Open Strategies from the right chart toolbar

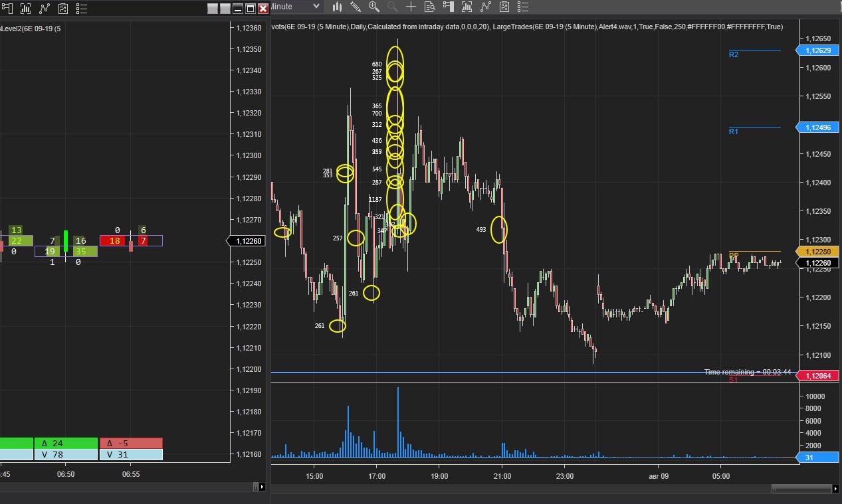[486, 7]
